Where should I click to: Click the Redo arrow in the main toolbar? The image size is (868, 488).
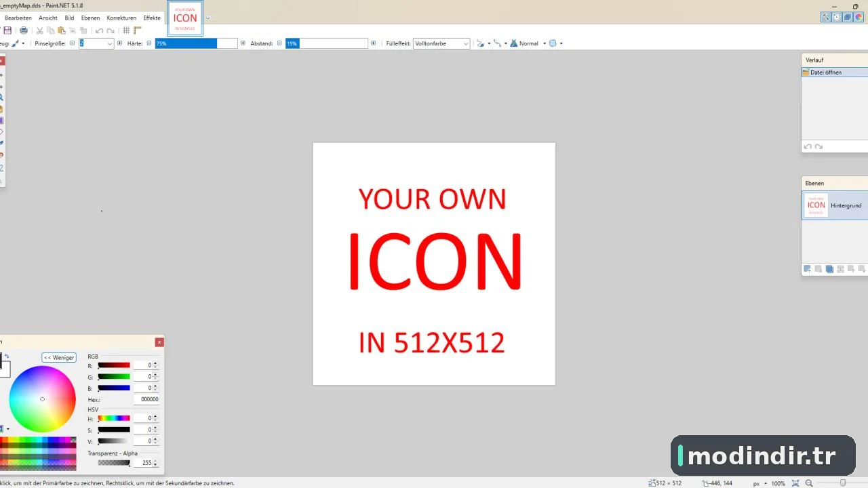pos(111,30)
